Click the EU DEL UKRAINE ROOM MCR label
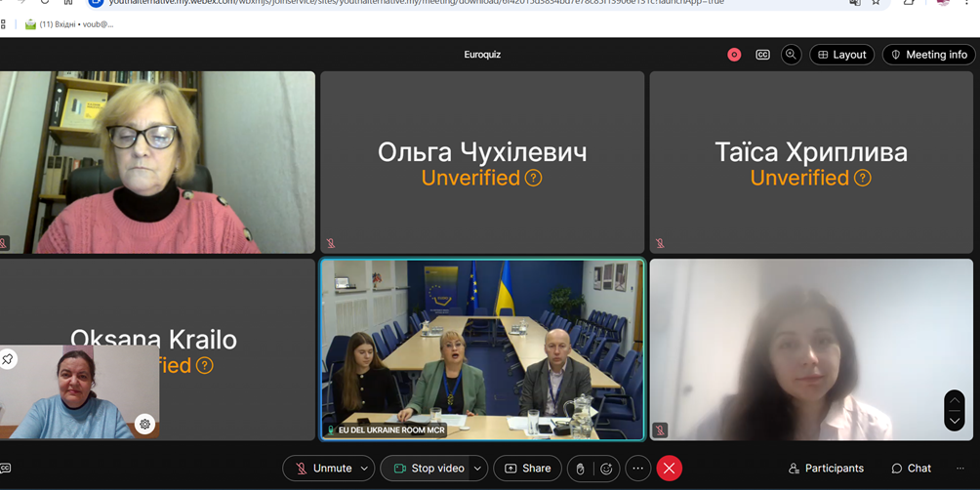 pyautogui.click(x=391, y=430)
